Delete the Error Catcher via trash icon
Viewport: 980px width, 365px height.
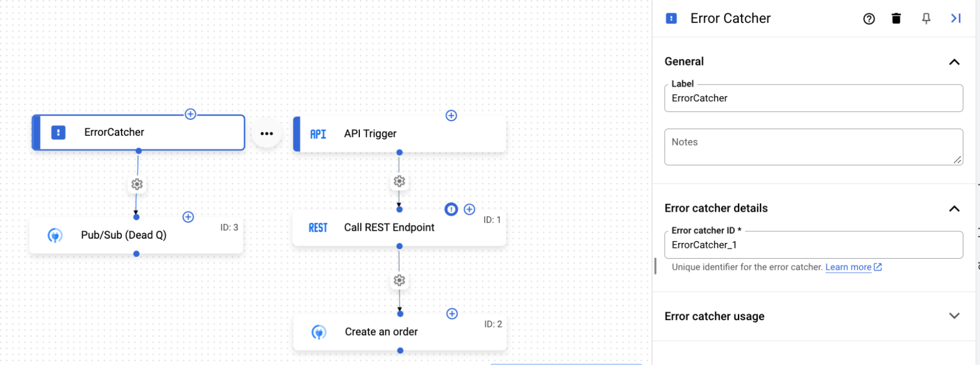(x=896, y=18)
